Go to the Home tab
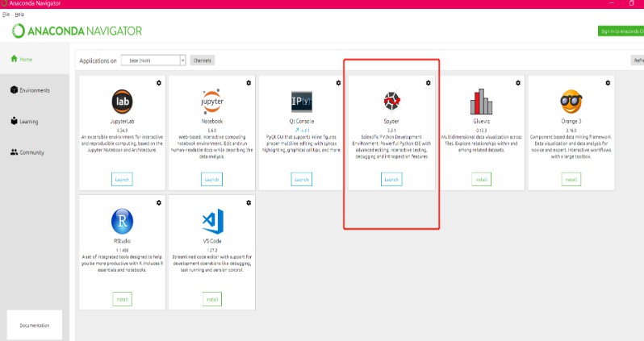 point(35,59)
